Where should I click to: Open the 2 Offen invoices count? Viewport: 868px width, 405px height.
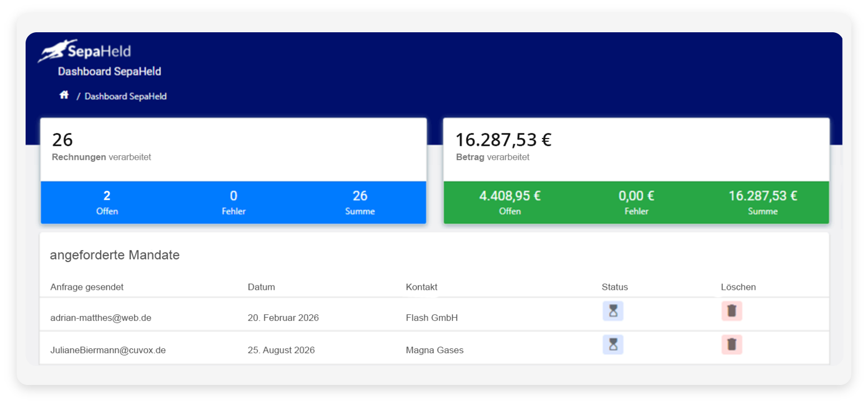107,202
